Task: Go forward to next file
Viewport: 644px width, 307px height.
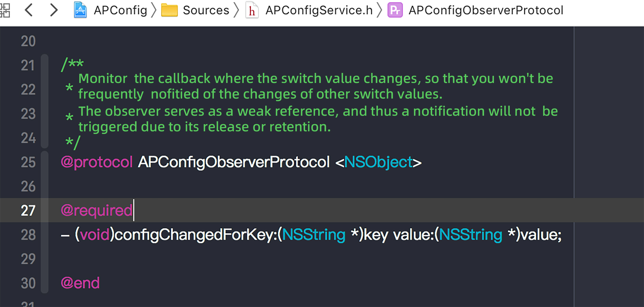Action: coord(54,10)
